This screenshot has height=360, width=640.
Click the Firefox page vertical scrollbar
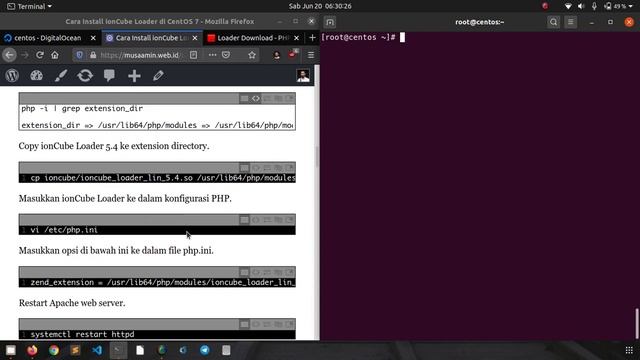pyautogui.click(x=317, y=157)
